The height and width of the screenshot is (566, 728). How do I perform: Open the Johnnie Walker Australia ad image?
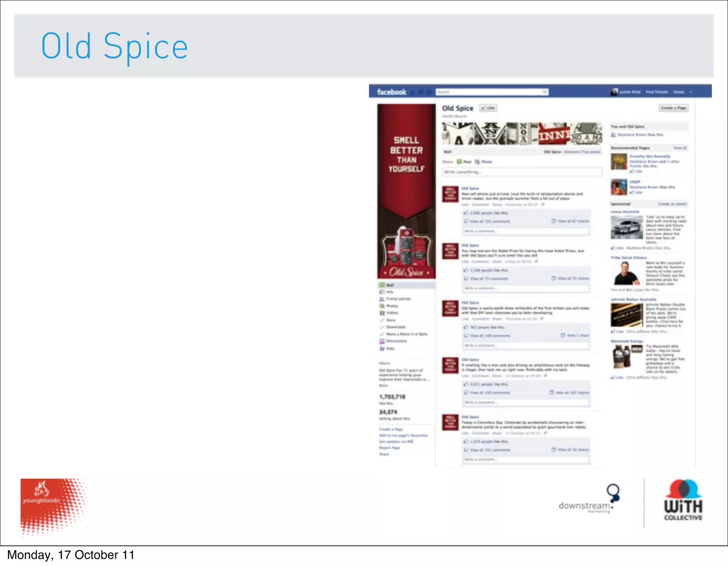(627, 315)
